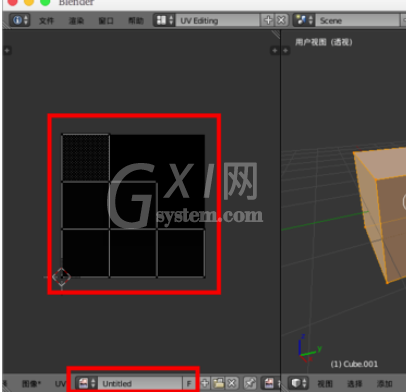Add a new screen layout with plus
The width and height of the screenshot is (406, 392).
tap(268, 20)
